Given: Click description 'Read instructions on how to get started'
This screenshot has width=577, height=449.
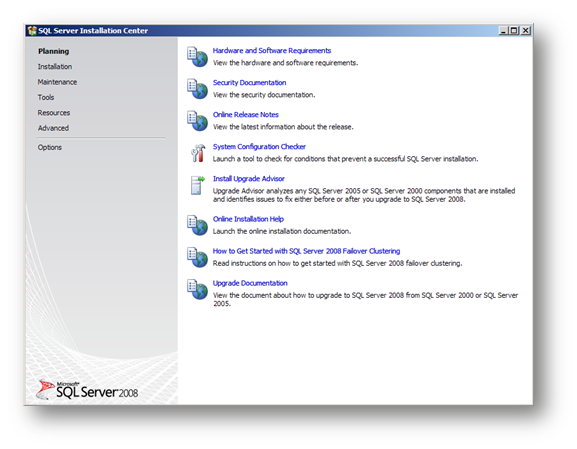Looking at the screenshot, I should [x=337, y=264].
